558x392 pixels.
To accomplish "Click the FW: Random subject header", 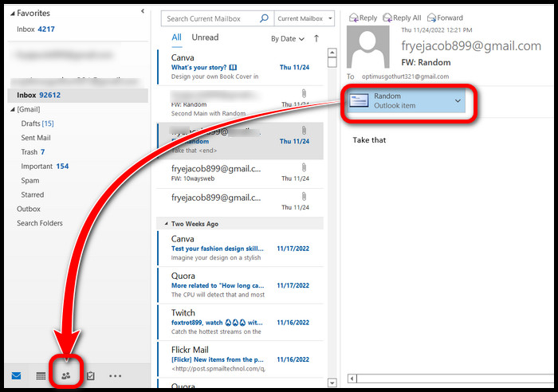I will pyautogui.click(x=426, y=63).
